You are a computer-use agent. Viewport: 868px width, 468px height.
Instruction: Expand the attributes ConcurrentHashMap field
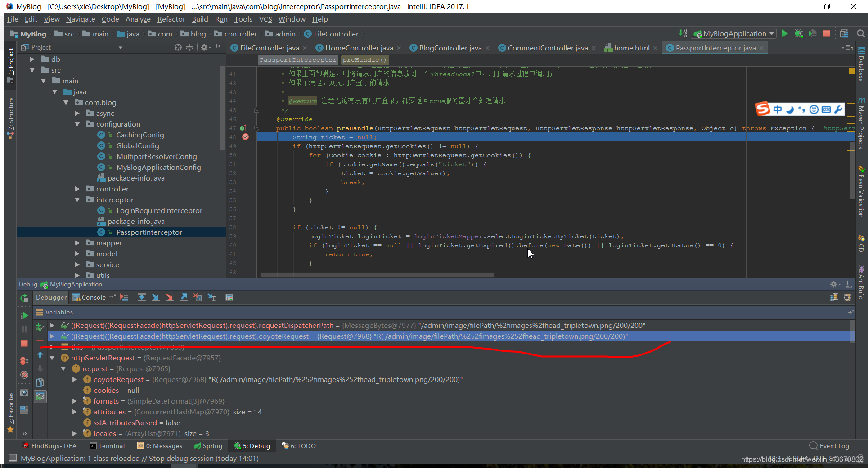74,412
